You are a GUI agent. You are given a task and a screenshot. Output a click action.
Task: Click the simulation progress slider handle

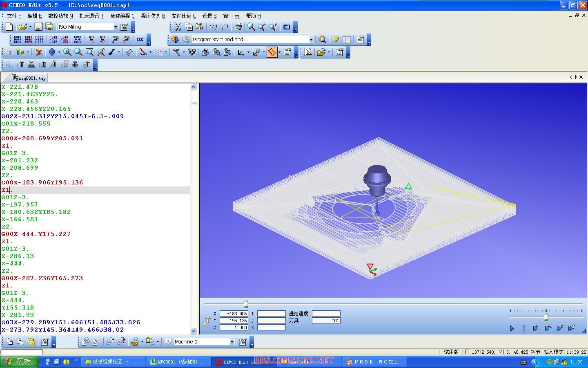pyautogui.click(x=246, y=304)
